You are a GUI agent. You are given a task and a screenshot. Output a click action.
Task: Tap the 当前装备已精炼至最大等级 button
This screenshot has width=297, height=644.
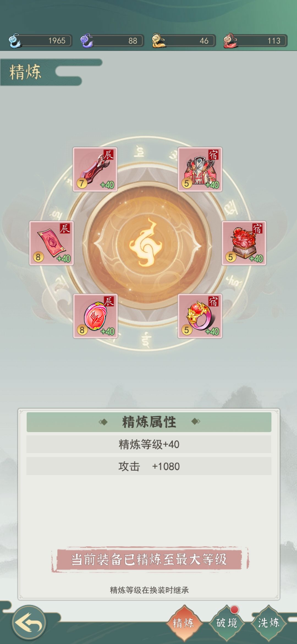(149, 560)
